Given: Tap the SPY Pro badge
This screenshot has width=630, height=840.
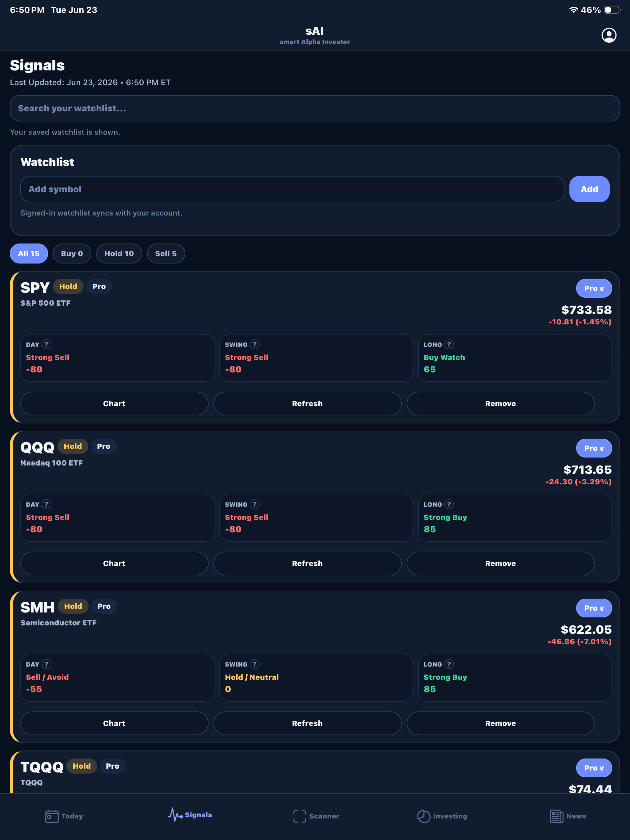Looking at the screenshot, I should 99,286.
